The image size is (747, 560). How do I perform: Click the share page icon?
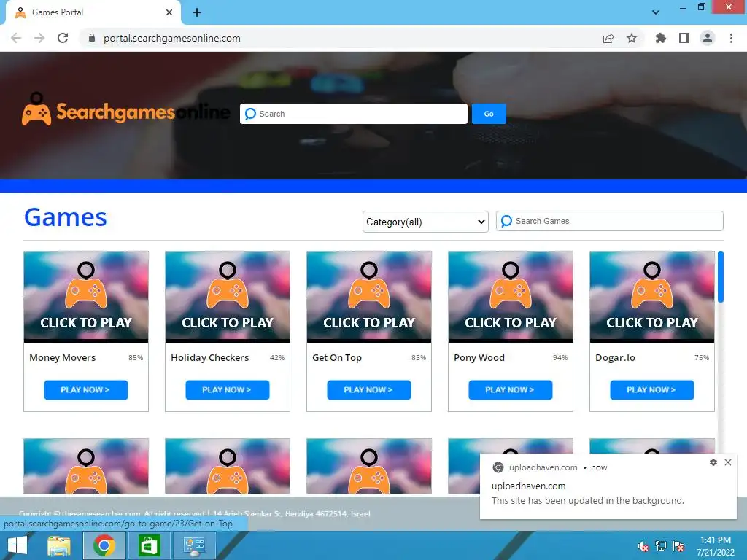tap(608, 38)
